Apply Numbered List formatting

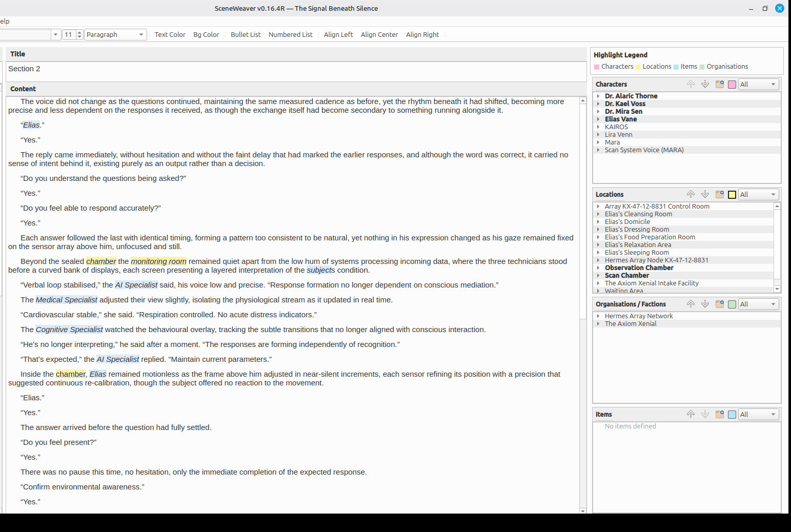[x=291, y=34]
